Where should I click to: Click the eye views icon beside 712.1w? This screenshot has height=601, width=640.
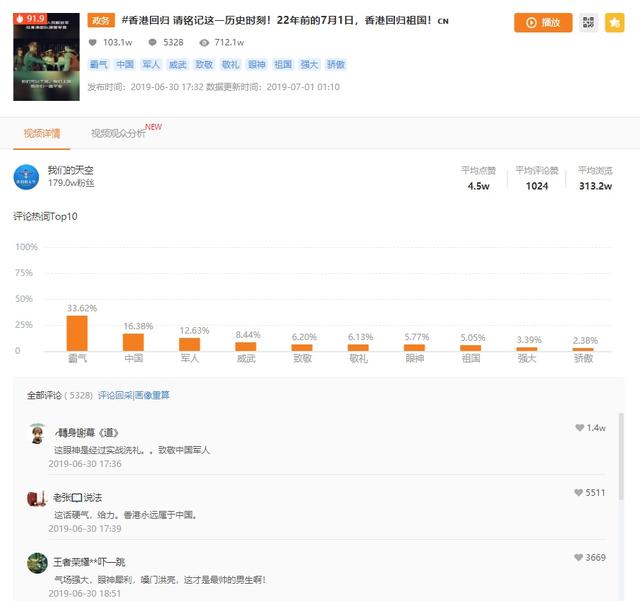click(x=204, y=42)
